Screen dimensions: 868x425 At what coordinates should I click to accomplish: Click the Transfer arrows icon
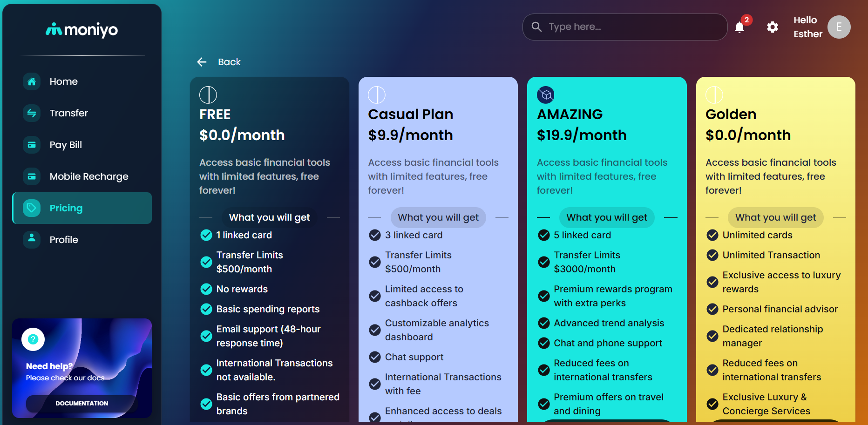pos(32,113)
